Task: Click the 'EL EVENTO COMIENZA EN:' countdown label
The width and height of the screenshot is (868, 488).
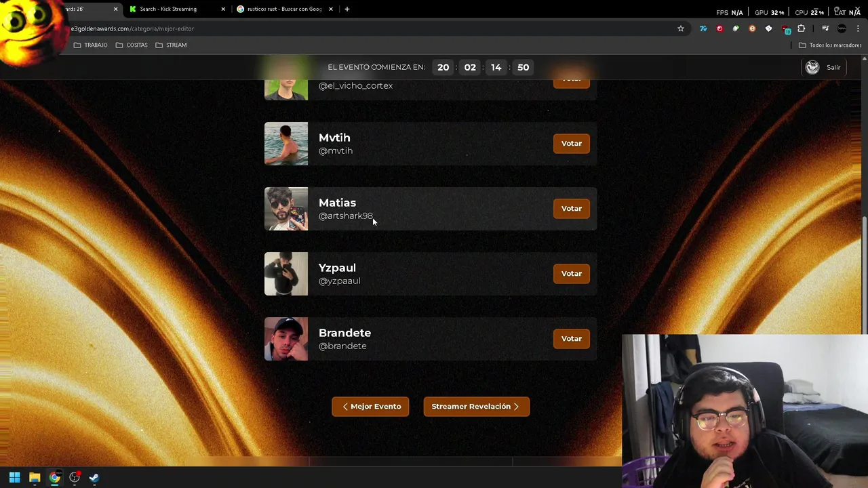Action: tap(376, 67)
